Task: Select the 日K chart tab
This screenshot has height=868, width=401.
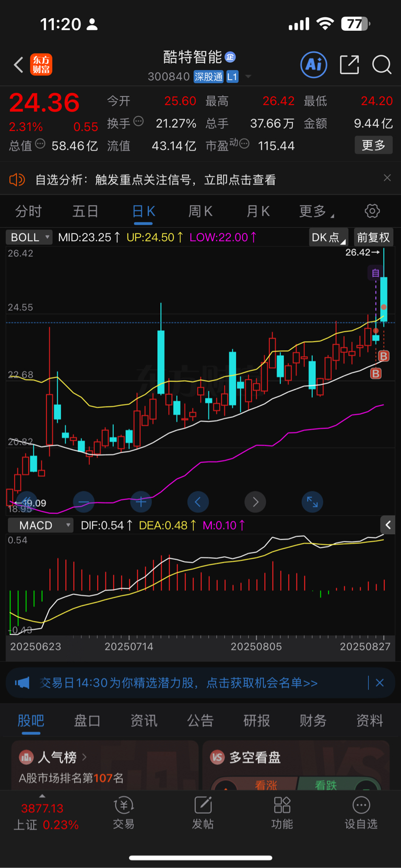Action: point(144,212)
